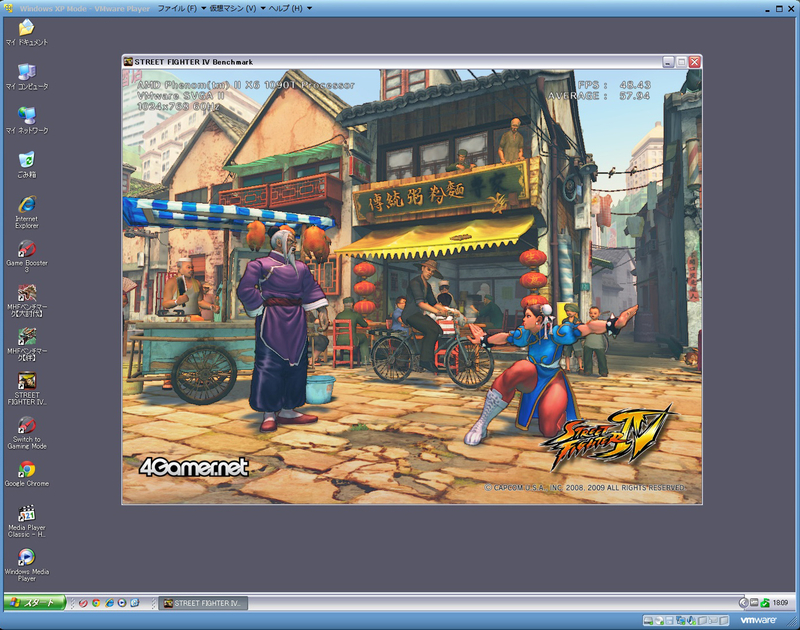800x630 pixels.
Task: Select the Internet Explorer desktop icon
Action: (27, 212)
